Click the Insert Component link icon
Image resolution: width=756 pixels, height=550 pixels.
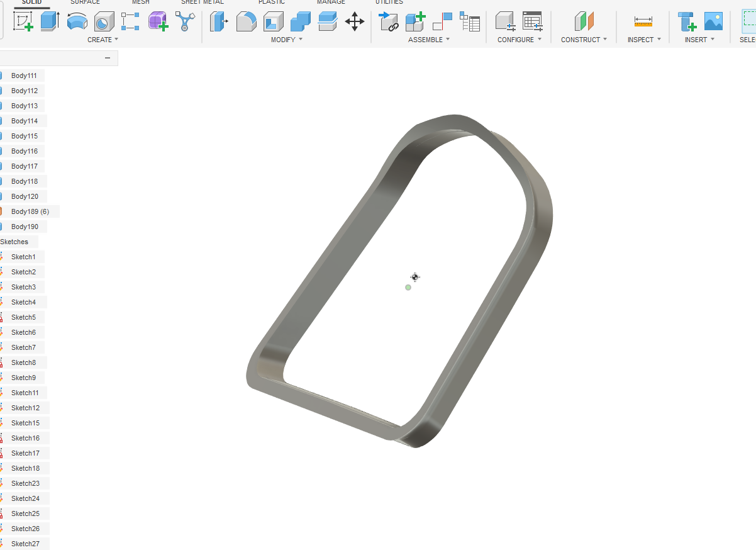(389, 21)
